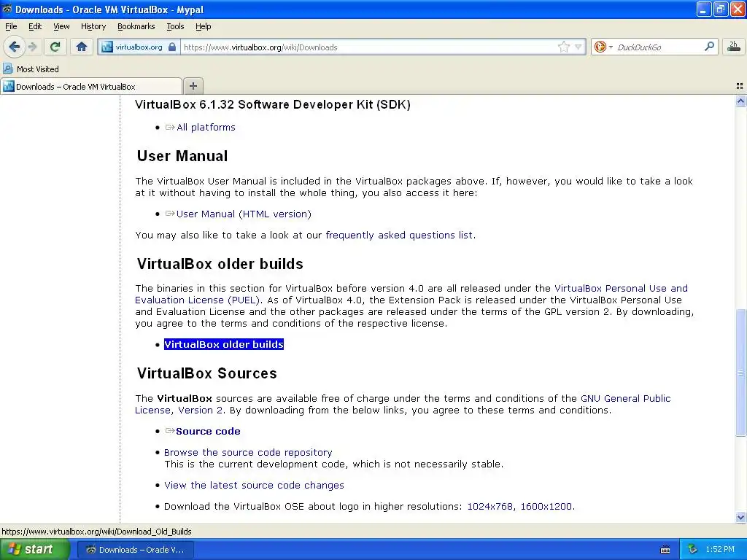Go back using the back arrow button
747x560 pixels.
tap(15, 47)
